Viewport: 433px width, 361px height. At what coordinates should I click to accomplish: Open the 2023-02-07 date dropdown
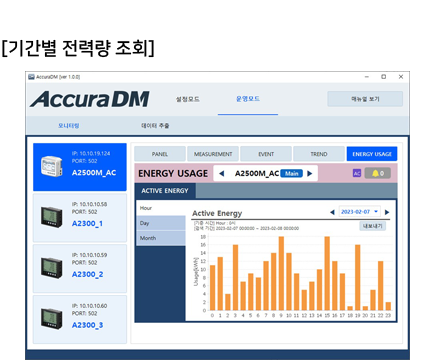(360, 212)
